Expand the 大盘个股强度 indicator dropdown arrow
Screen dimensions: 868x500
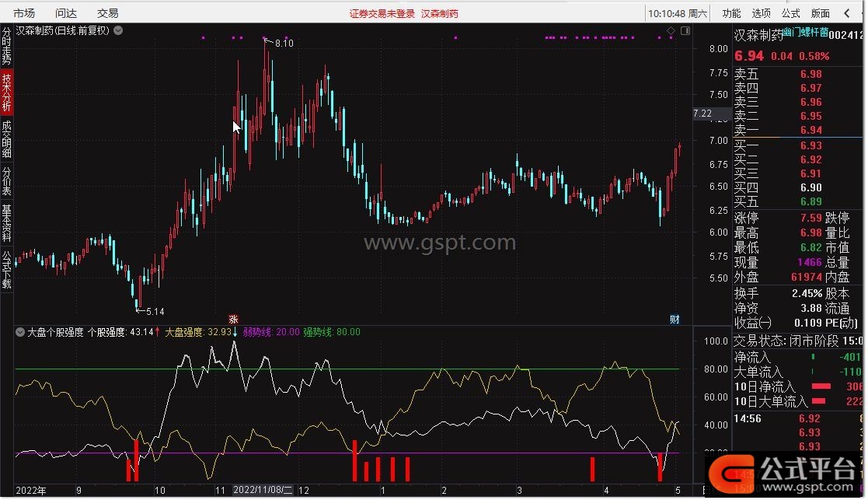(x=20, y=332)
